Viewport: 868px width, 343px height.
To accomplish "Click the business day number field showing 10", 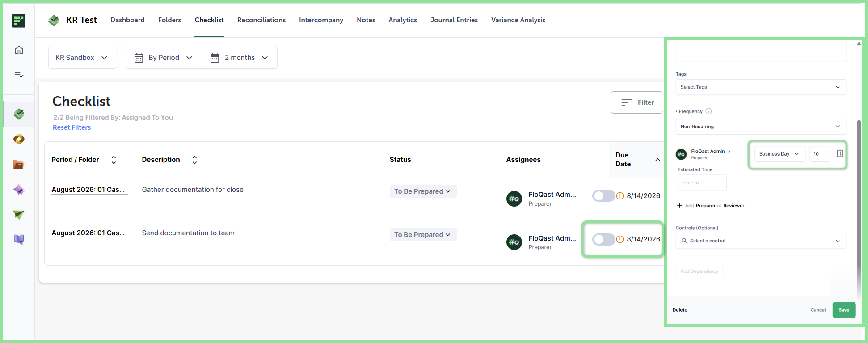I will [x=820, y=154].
